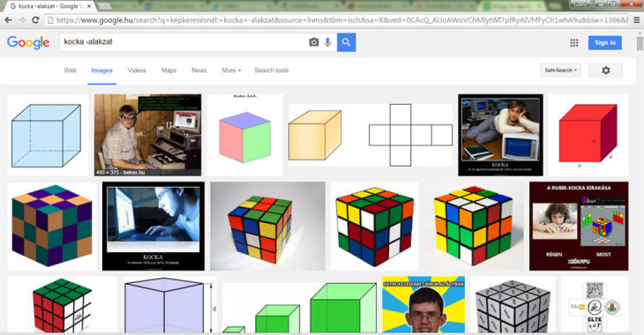644x335 pixels.
Task: Open the Google apps grid
Action: (574, 42)
